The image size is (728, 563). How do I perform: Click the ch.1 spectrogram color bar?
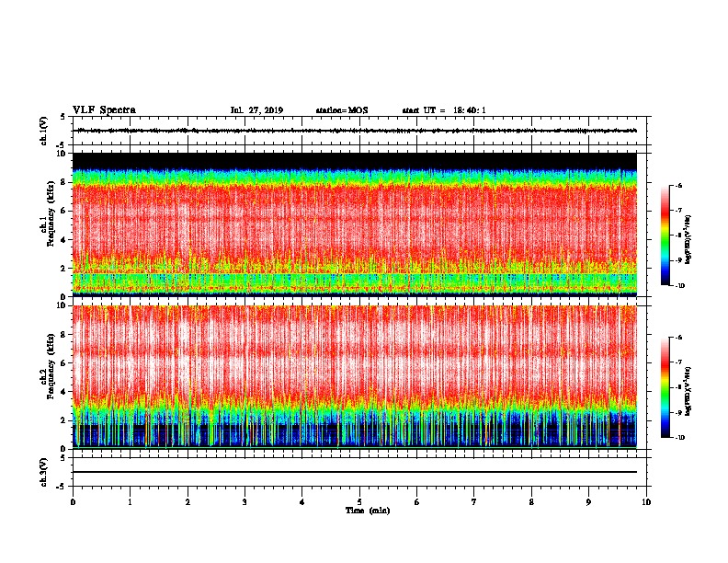coord(665,236)
